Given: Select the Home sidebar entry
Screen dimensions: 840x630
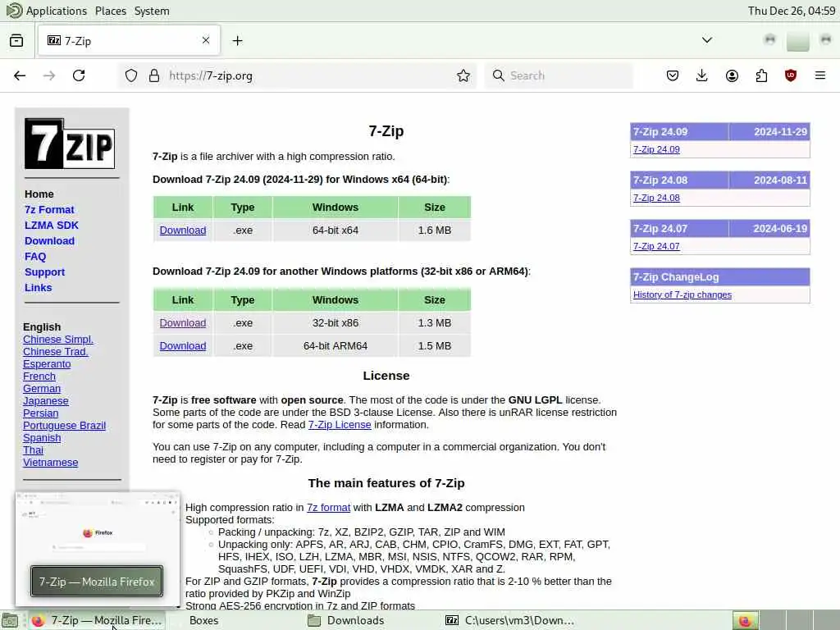Looking at the screenshot, I should click(x=39, y=194).
